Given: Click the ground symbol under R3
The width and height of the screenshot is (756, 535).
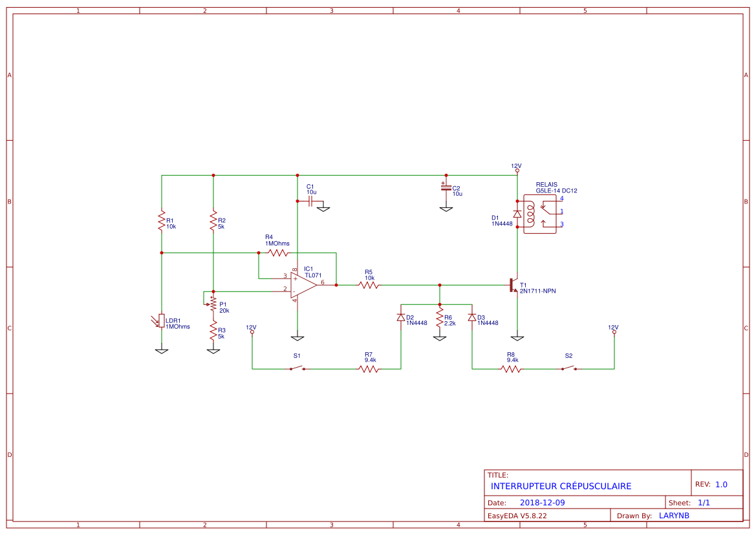Looking at the screenshot, I should (213, 351).
